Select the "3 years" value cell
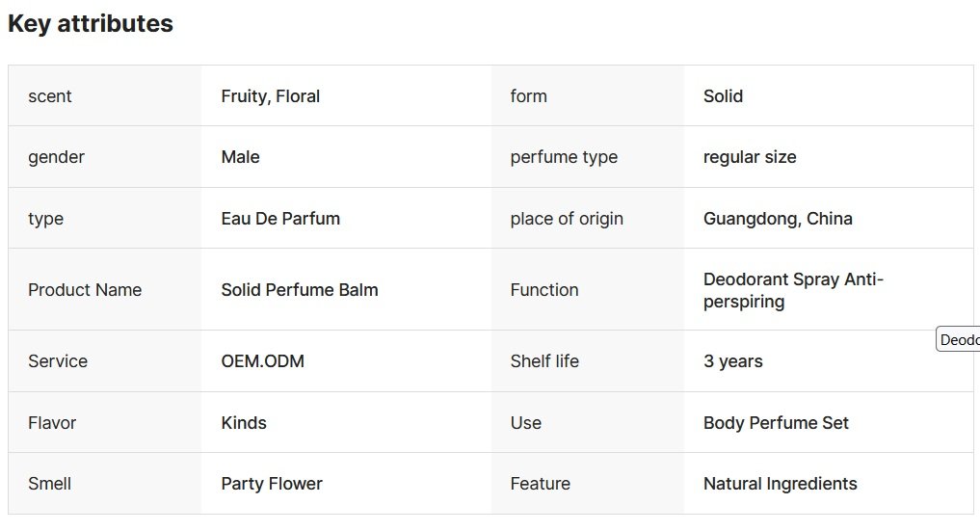This screenshot has height=531, width=980. click(733, 361)
